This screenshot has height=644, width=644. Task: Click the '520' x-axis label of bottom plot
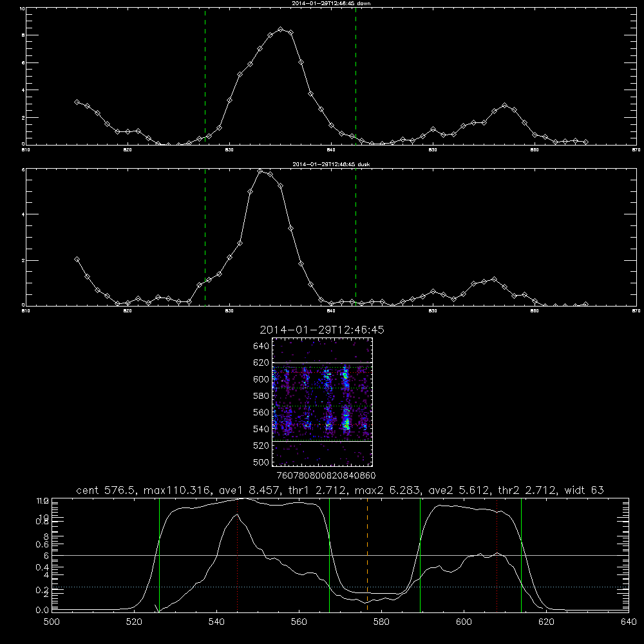[134, 621]
